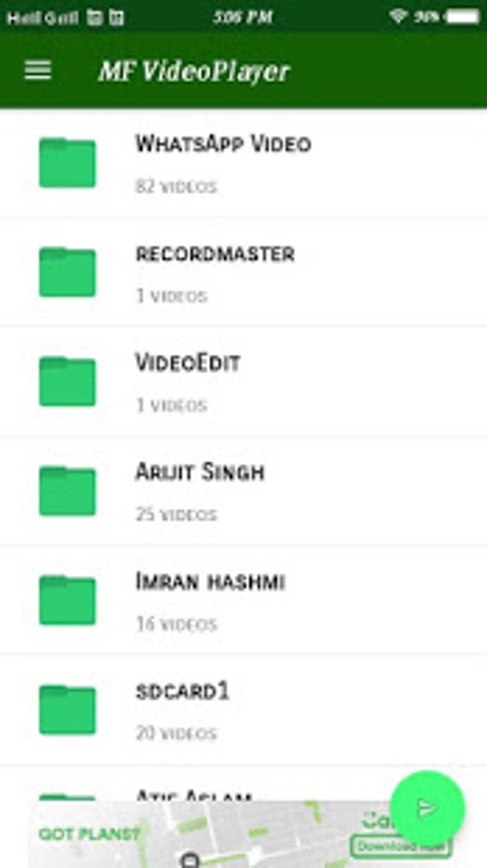Tap the Imran Hashmi folder title
This screenshot has height=868, width=487.
(x=211, y=582)
